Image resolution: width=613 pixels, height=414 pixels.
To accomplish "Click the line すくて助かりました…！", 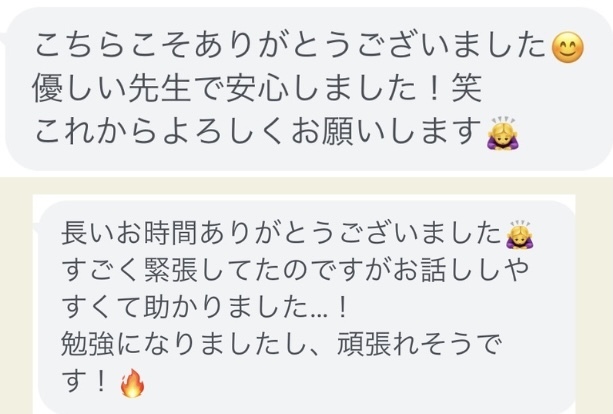I will coord(204,308).
